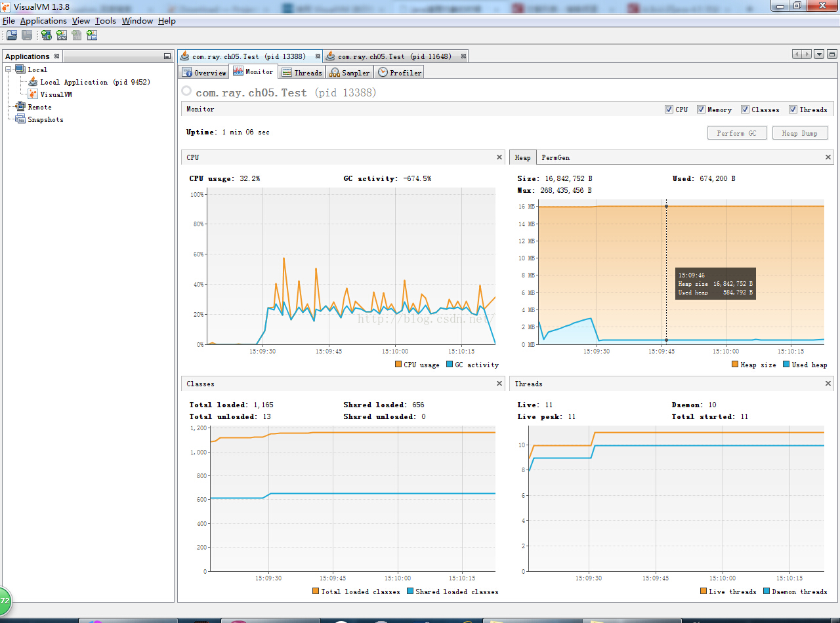Click the Perform GC button

tap(737, 133)
